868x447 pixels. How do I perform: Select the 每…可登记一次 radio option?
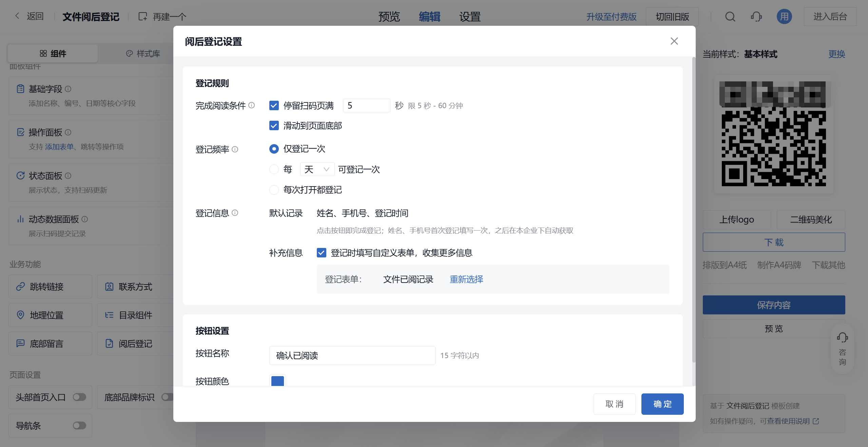coord(274,169)
